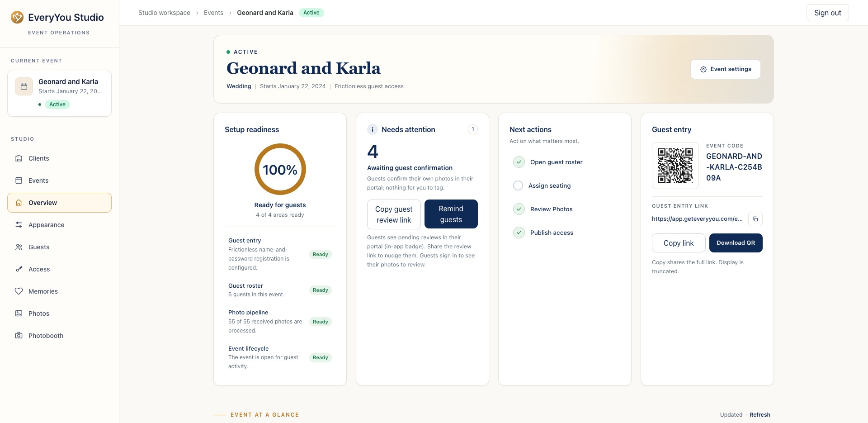Select the Geonard and Karla current event card
This screenshot has height=423, width=868.
coord(59,93)
